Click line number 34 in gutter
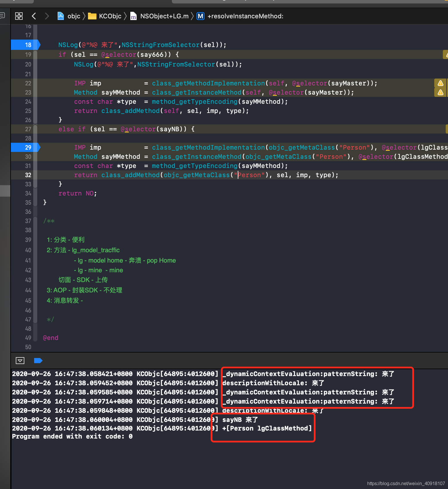This screenshot has height=489, width=448. click(28, 193)
